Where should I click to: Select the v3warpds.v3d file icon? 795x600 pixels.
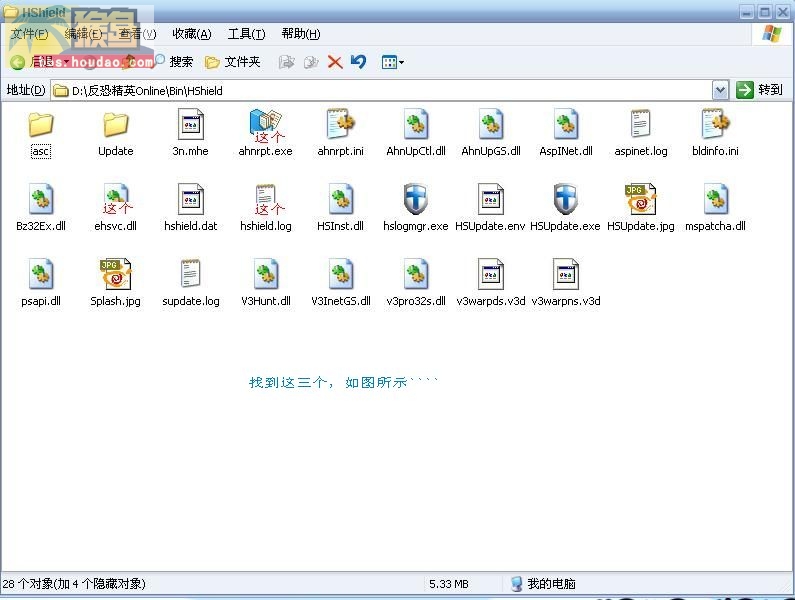[x=491, y=274]
